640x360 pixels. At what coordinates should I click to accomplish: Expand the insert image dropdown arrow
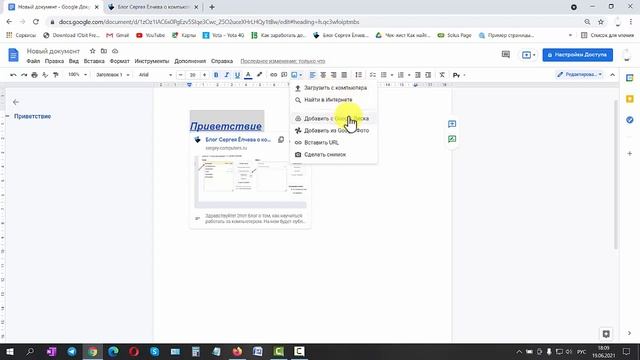[301, 75]
